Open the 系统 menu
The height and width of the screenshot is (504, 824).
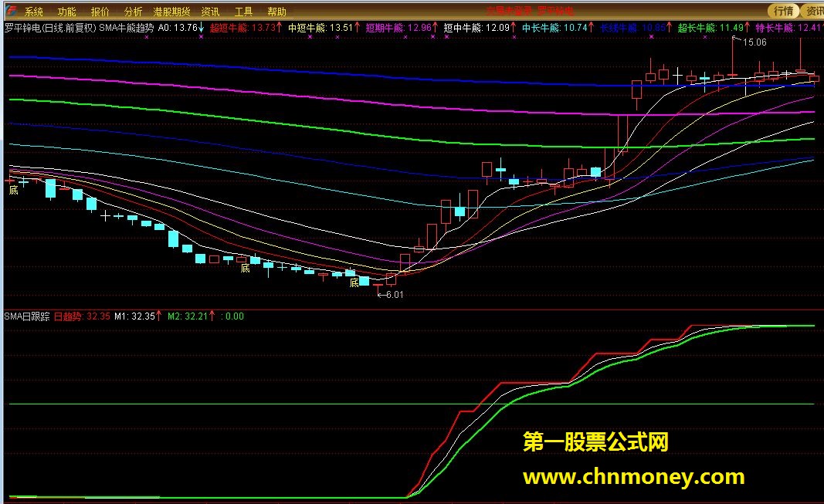tap(34, 11)
